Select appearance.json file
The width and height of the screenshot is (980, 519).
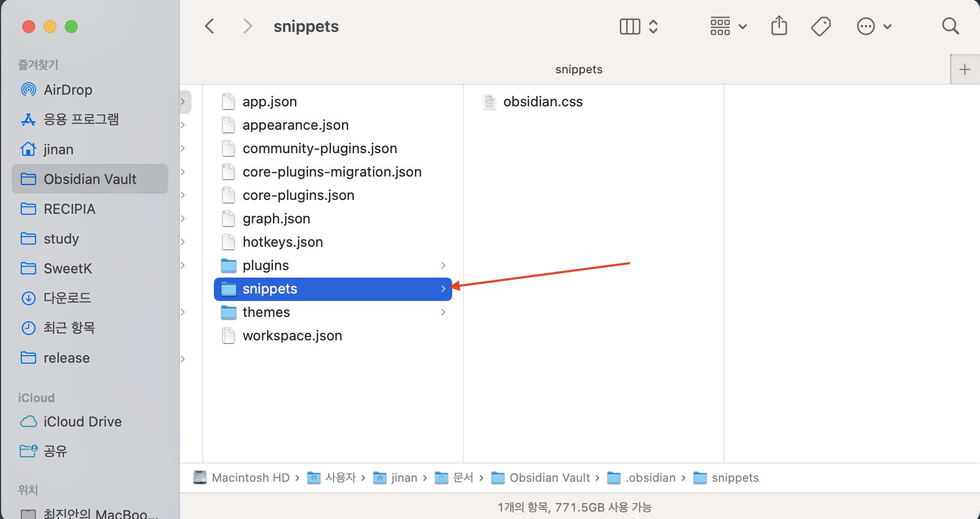333,125
